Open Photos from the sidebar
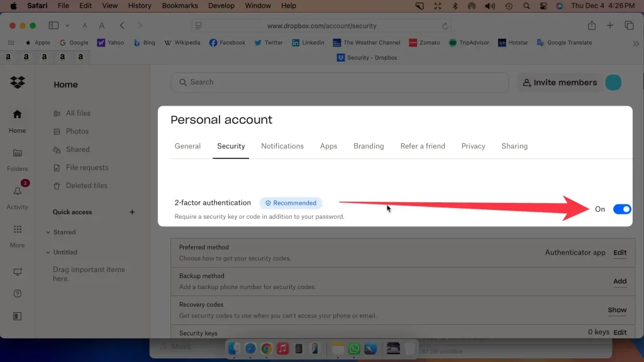 [x=75, y=131]
